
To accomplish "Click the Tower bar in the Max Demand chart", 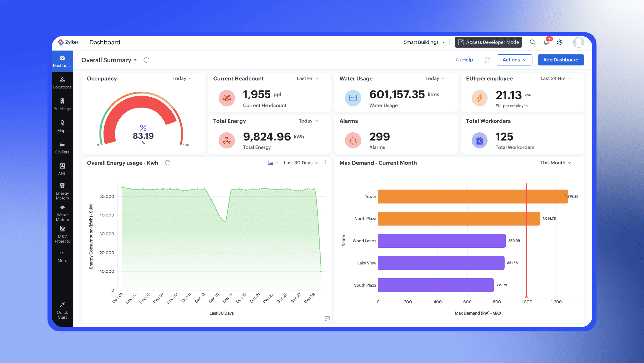I will [473, 196].
